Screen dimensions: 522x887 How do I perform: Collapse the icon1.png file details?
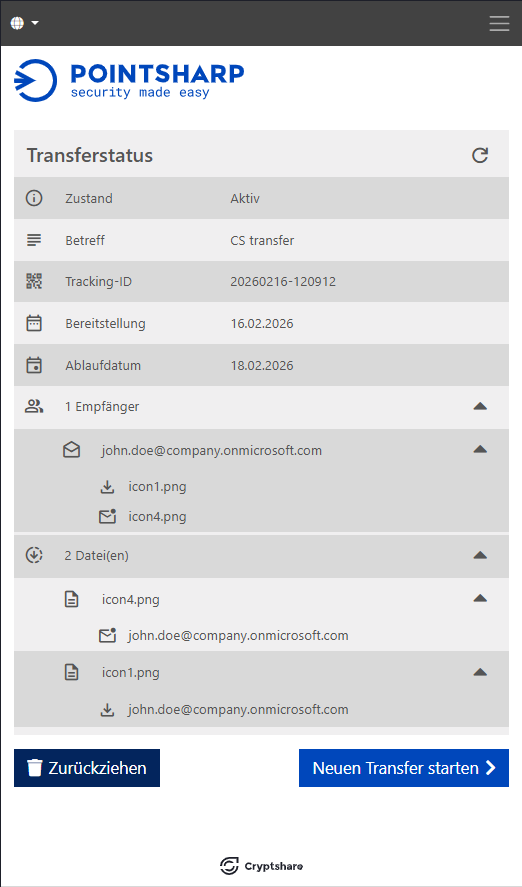coord(480,673)
